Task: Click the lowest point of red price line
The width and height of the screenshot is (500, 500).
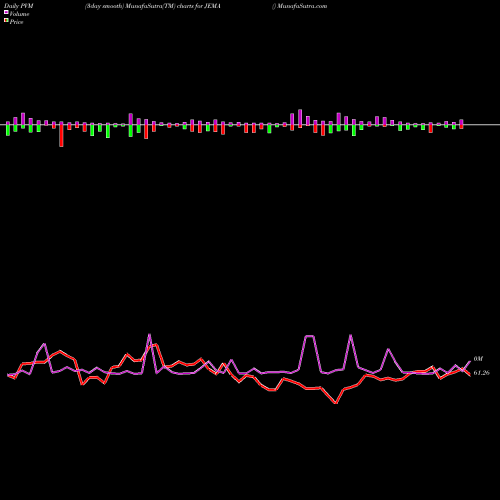Action: (336, 403)
